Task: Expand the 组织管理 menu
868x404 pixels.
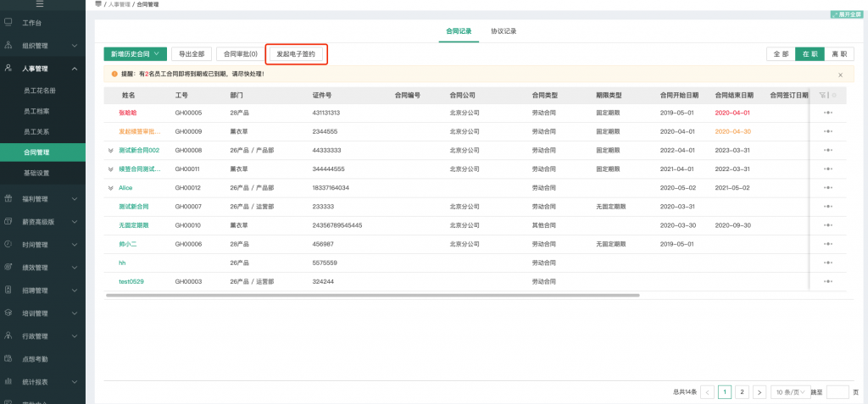Action: click(x=75, y=46)
